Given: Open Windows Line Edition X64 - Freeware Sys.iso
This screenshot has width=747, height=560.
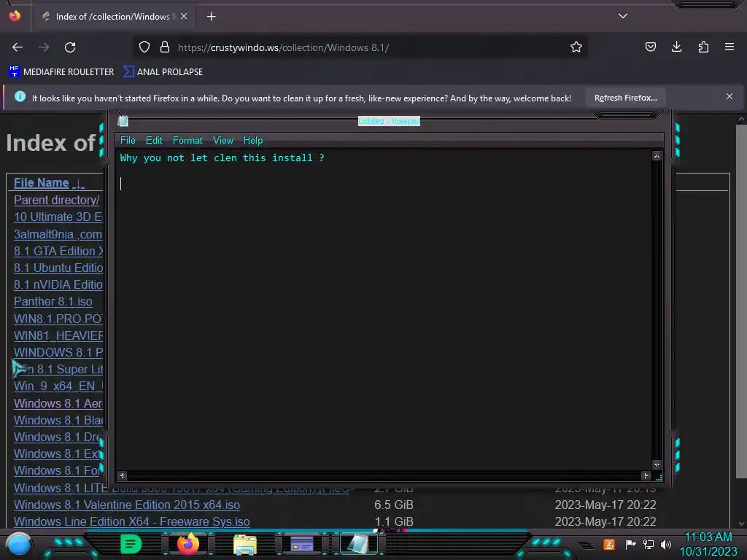Looking at the screenshot, I should point(131,521).
